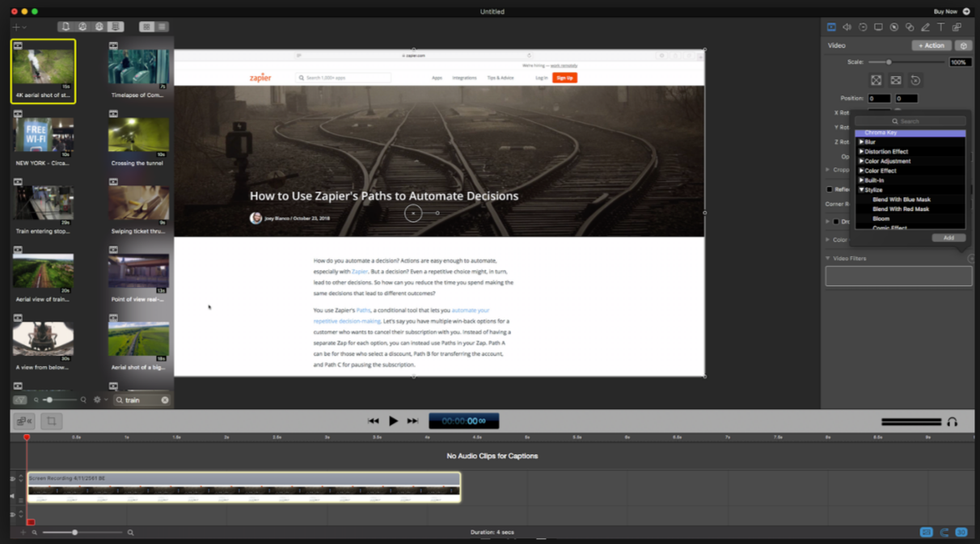Click the tag filter icon in media library
Image resolution: width=980 pixels, height=544 pixels.
(x=20, y=400)
